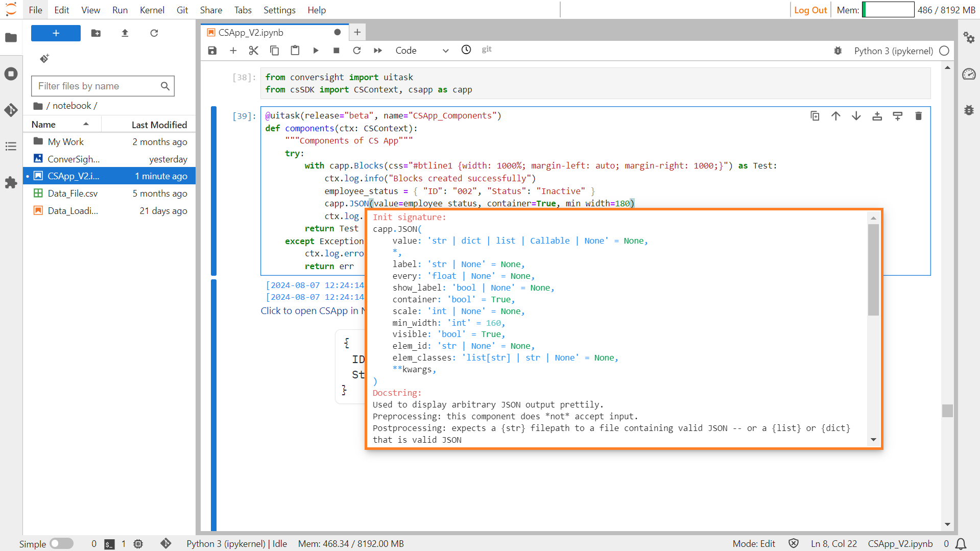The image size is (980, 551).
Task: Open the resource gauge panel in right sidebar
Action: tap(969, 75)
